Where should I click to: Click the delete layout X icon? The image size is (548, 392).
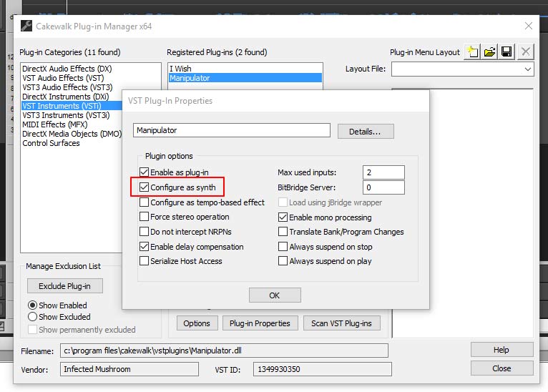(526, 52)
